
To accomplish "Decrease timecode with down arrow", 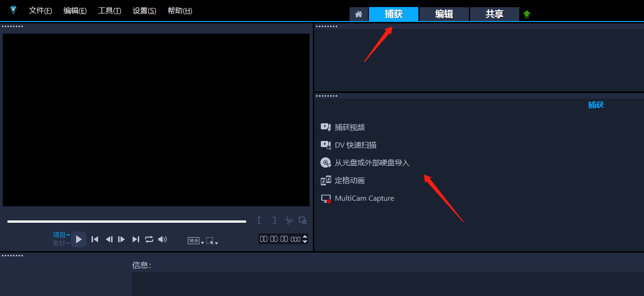I will coord(305,241).
